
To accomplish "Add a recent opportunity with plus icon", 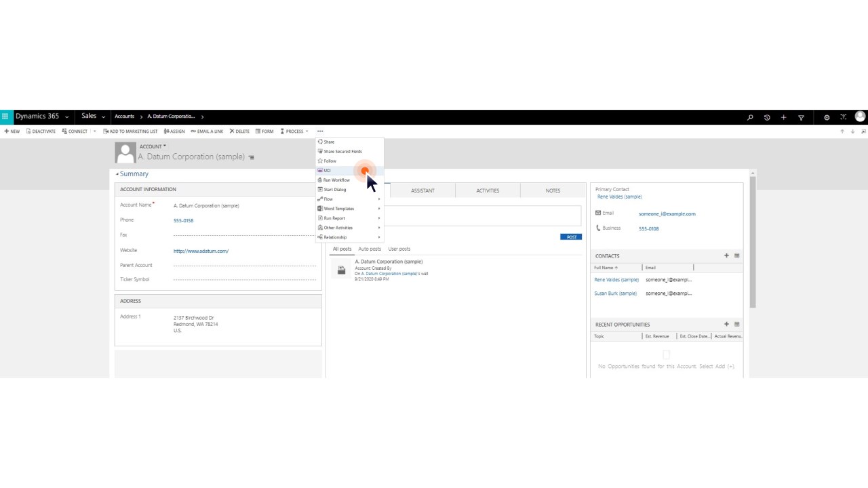I will [x=726, y=324].
